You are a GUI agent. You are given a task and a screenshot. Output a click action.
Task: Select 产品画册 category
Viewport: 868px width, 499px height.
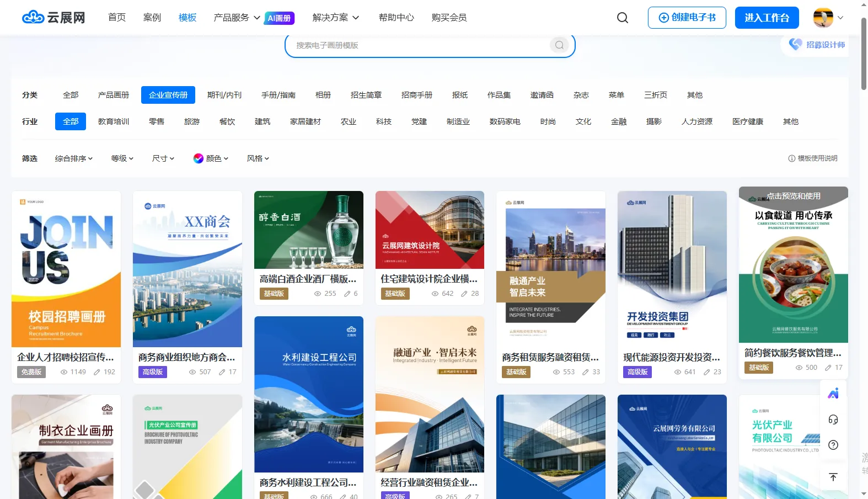pyautogui.click(x=114, y=95)
